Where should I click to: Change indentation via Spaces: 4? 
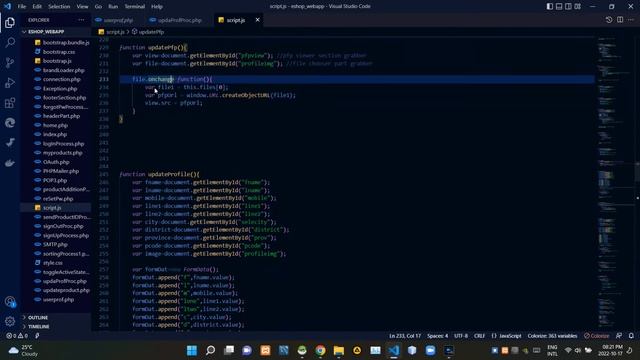pos(437,336)
